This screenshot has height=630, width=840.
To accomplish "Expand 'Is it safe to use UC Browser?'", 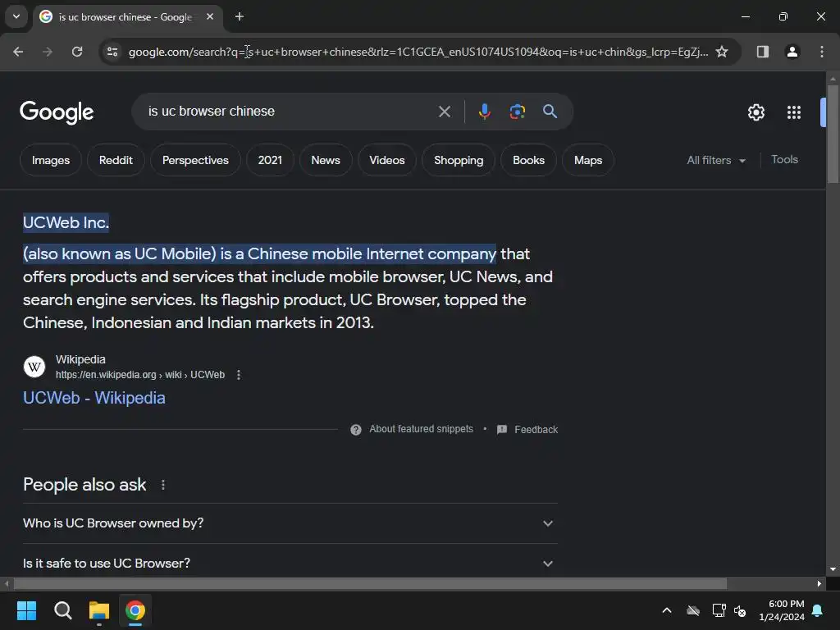I will 290,563.
